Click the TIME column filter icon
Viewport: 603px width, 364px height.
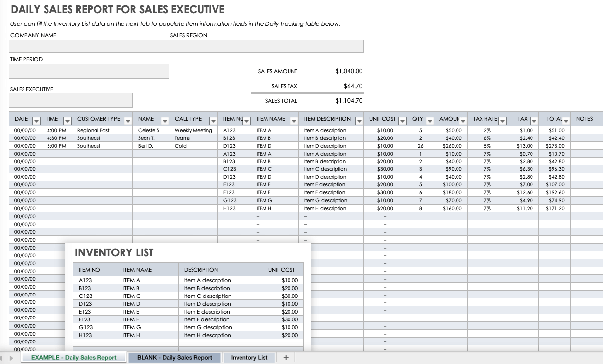(x=67, y=120)
